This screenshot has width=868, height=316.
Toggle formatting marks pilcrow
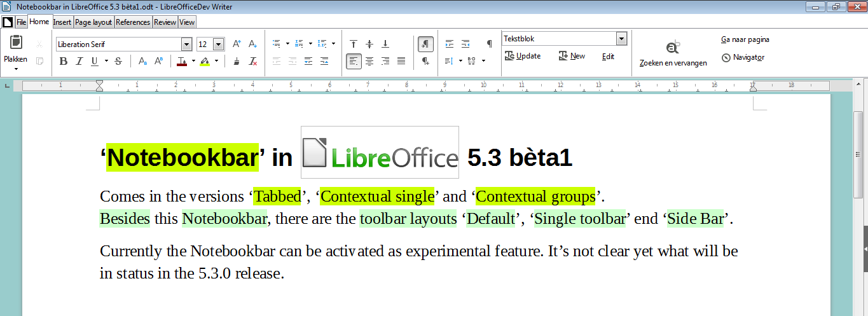click(x=489, y=44)
